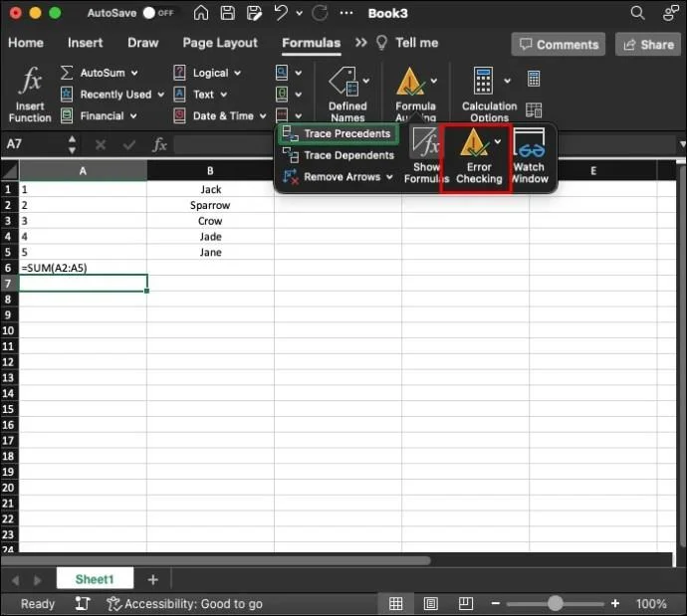The height and width of the screenshot is (616, 687).
Task: Click the Home icon in title bar
Action: pyautogui.click(x=202, y=14)
